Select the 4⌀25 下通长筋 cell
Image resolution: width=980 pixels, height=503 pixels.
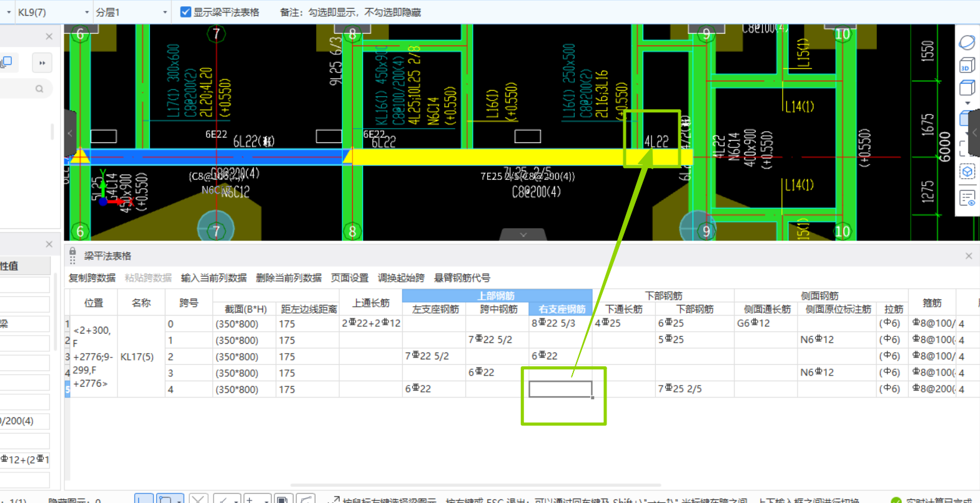(624, 324)
